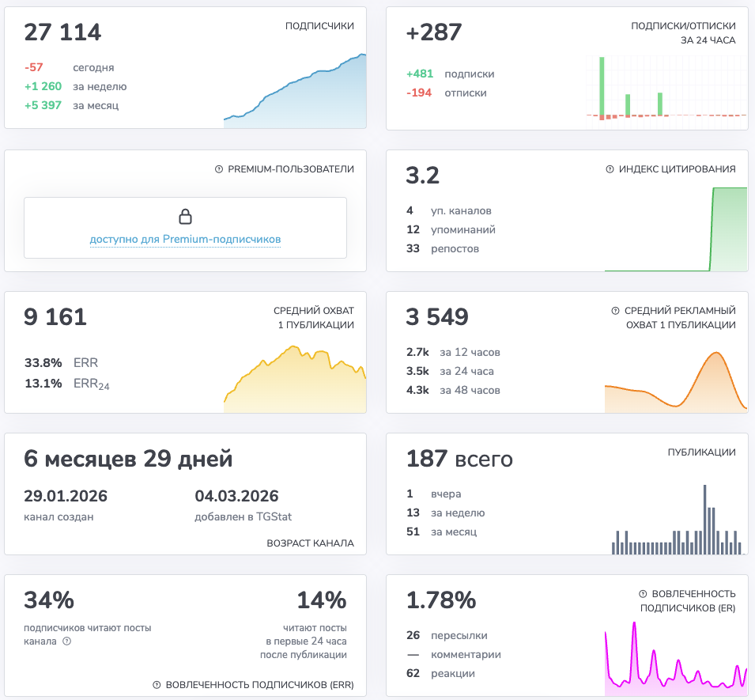Click the '3.5k за 24 часа' row

pyautogui.click(x=450, y=371)
